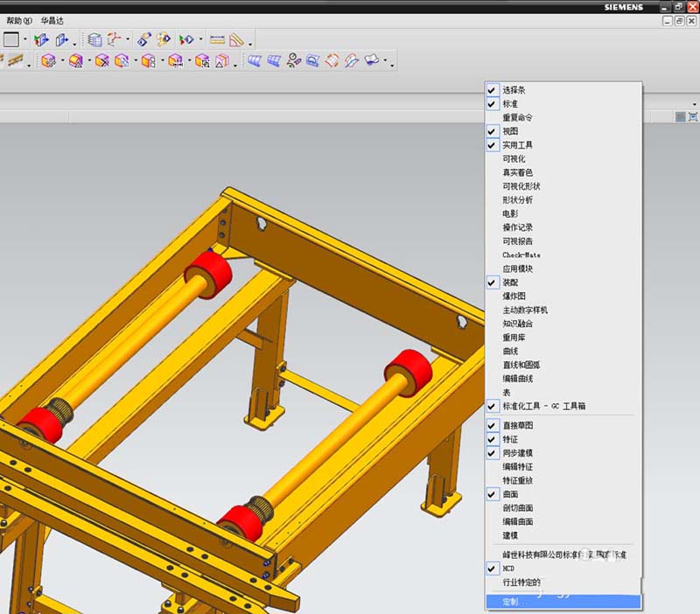The image size is (700, 614).
Task: Click the cube with circular pattern icon
Action: pyautogui.click(x=202, y=60)
